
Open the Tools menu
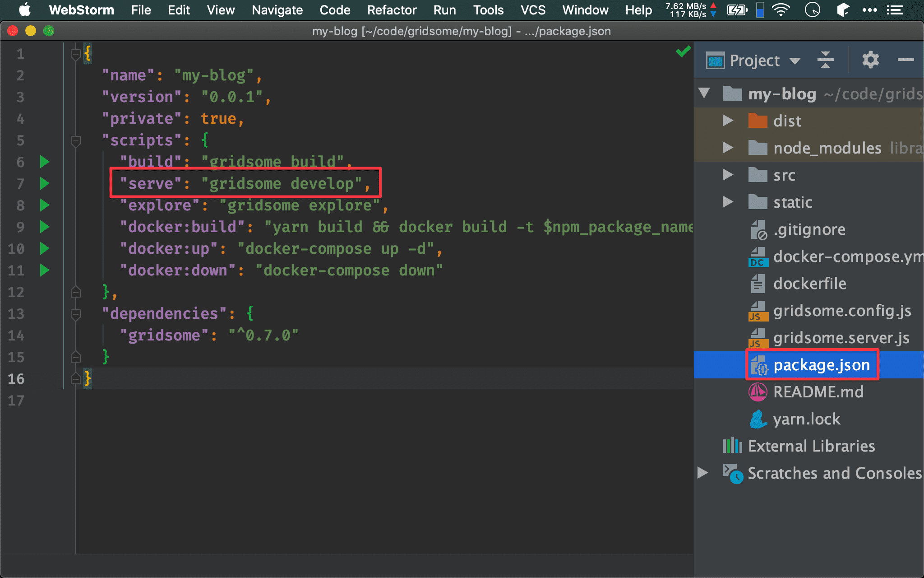pyautogui.click(x=488, y=10)
